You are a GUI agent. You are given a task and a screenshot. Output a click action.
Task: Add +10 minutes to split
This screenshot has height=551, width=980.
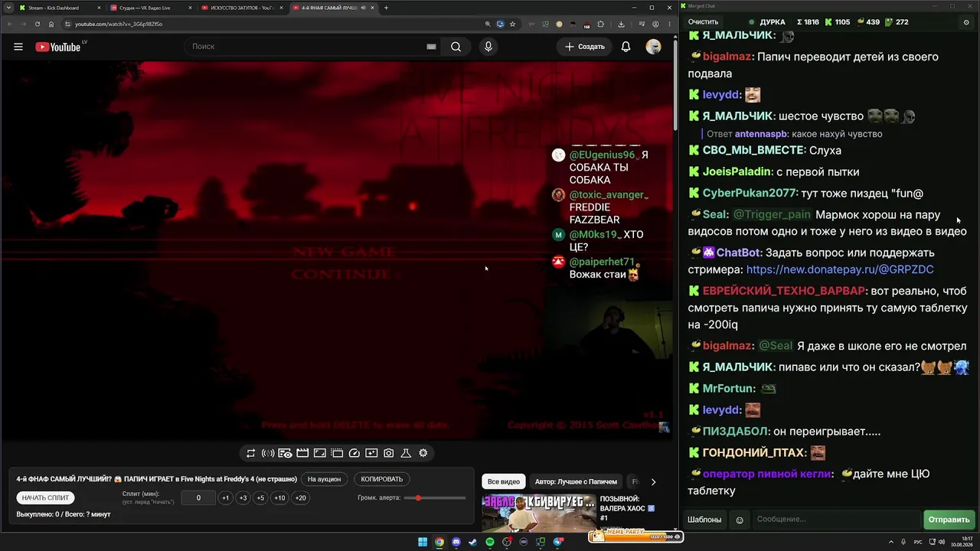coord(279,498)
